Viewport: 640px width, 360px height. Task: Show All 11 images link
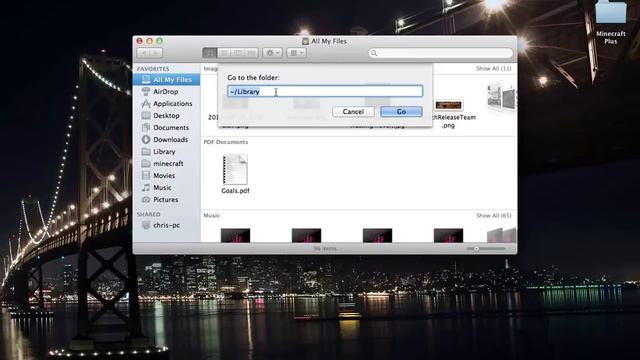click(x=493, y=69)
